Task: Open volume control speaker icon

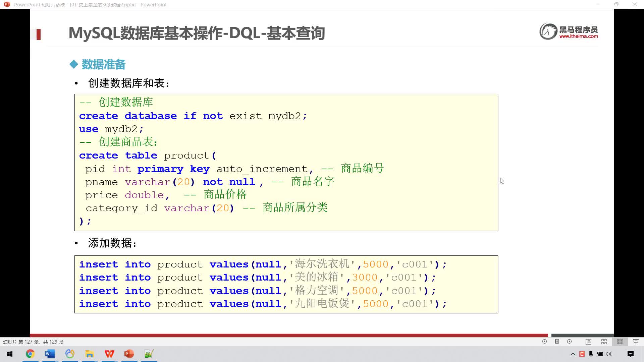Action: 609,354
